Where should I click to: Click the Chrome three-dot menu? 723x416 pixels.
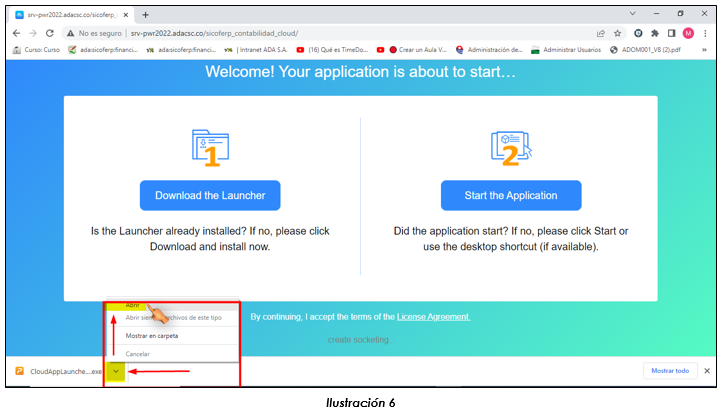[705, 33]
